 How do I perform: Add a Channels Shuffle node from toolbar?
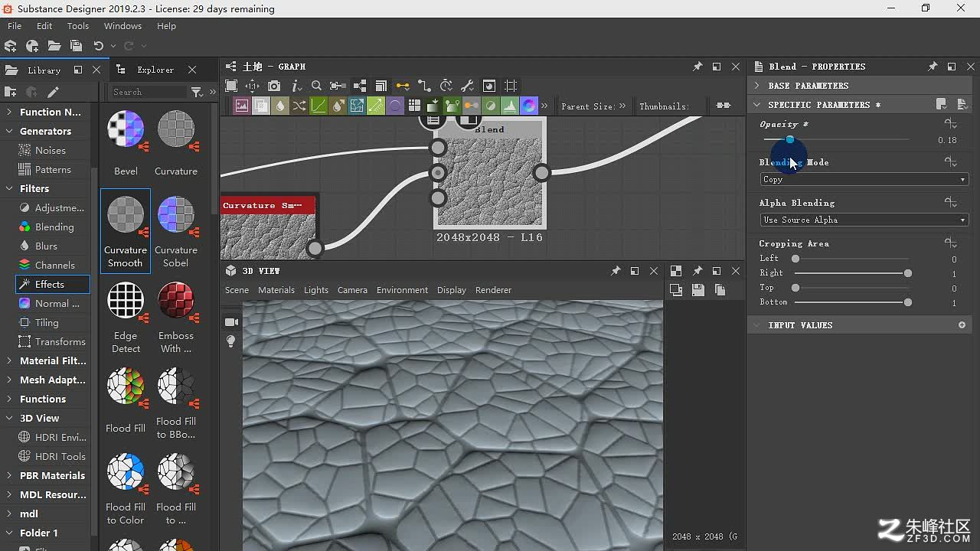pos(299,106)
